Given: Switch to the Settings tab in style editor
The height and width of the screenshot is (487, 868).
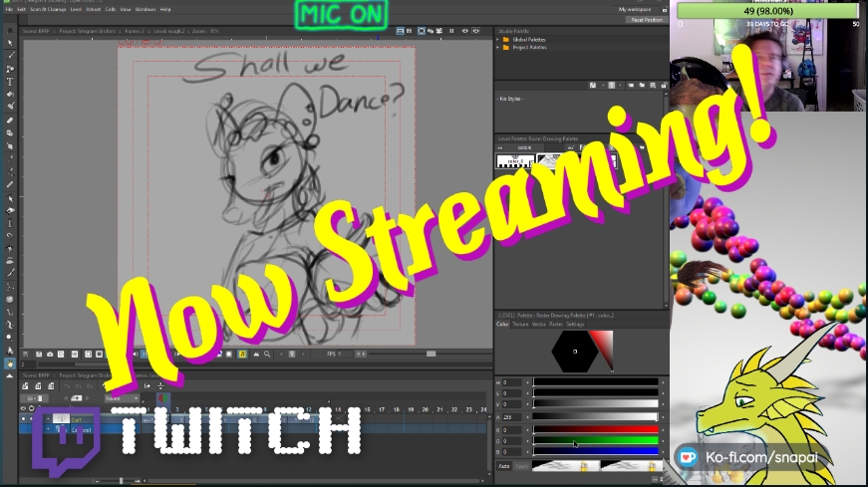Looking at the screenshot, I should click(x=575, y=325).
